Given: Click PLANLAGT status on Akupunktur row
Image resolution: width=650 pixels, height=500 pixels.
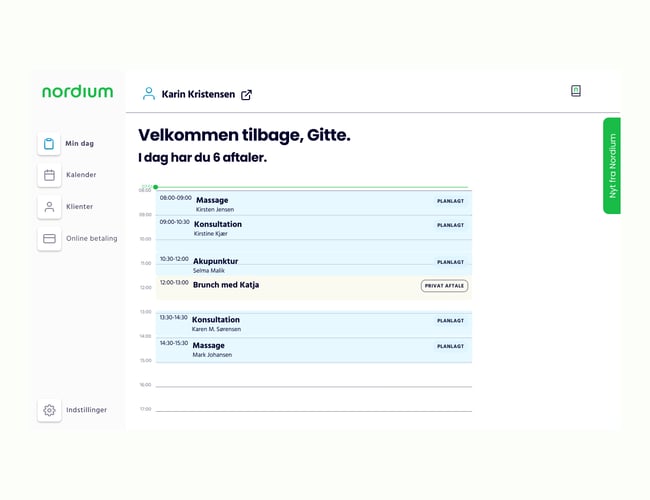Looking at the screenshot, I should tap(451, 262).
